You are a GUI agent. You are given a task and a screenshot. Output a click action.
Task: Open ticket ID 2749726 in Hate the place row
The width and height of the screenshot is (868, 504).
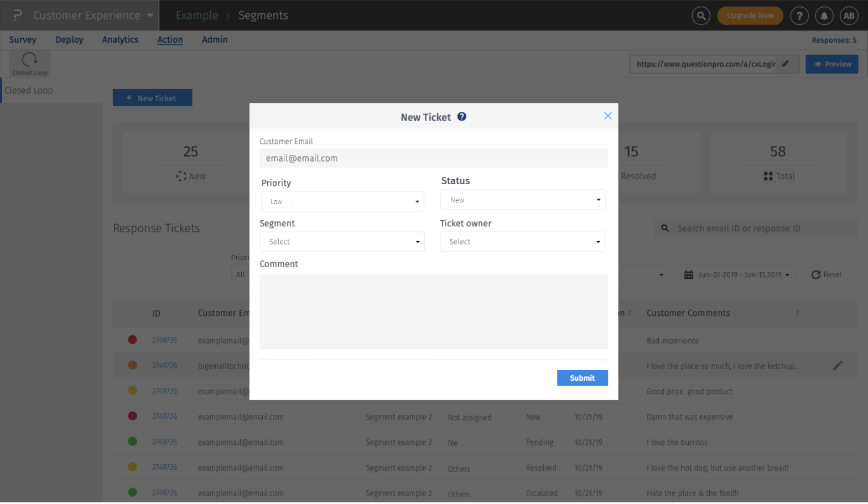click(x=165, y=492)
